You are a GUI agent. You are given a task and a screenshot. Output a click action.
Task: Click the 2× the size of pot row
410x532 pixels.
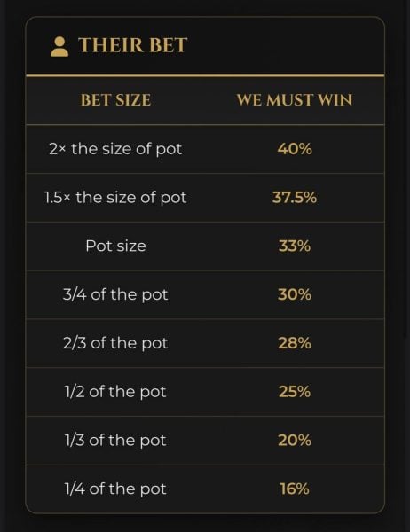click(205, 149)
